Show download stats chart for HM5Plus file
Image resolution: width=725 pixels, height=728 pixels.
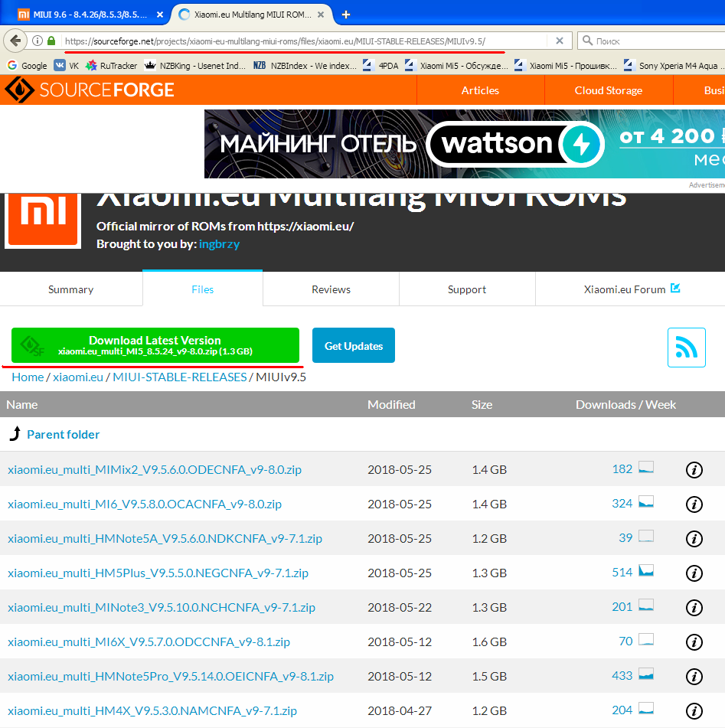pyautogui.click(x=646, y=570)
